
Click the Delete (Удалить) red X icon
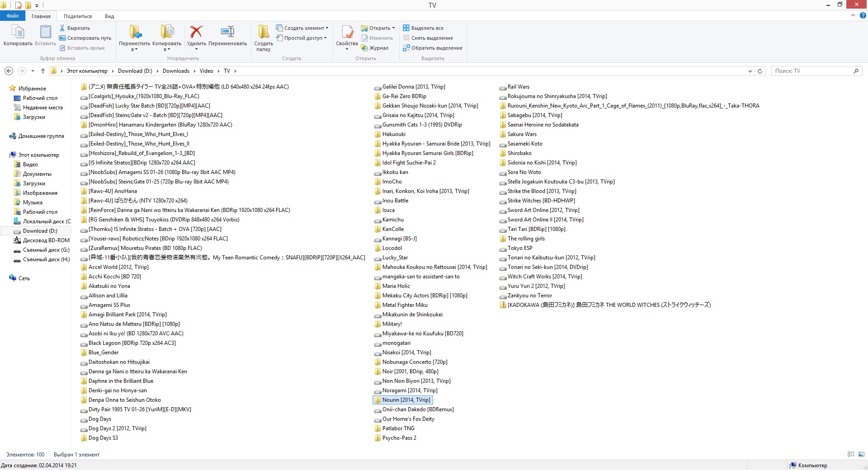coord(196,32)
